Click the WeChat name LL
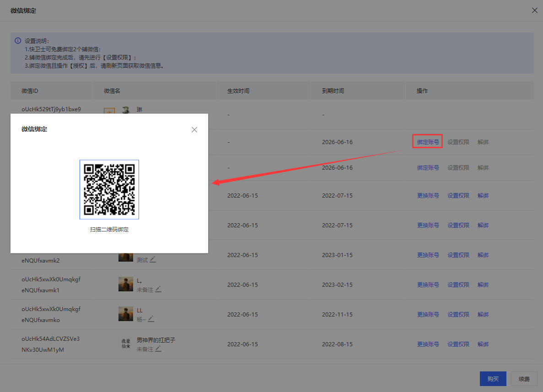Viewport: 543px width, 392px height. point(140,310)
